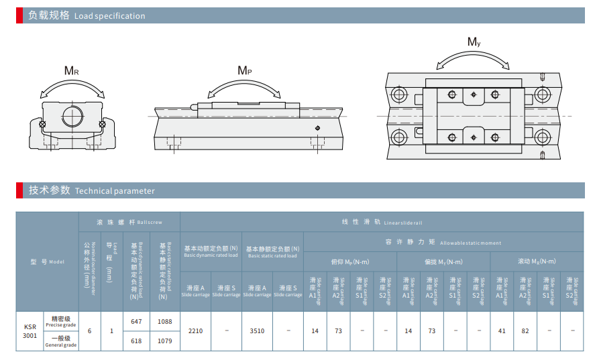Screen dimensions: 595x364
Task: Click the My yawing moment top-view diagram
Action: [x=472, y=115]
